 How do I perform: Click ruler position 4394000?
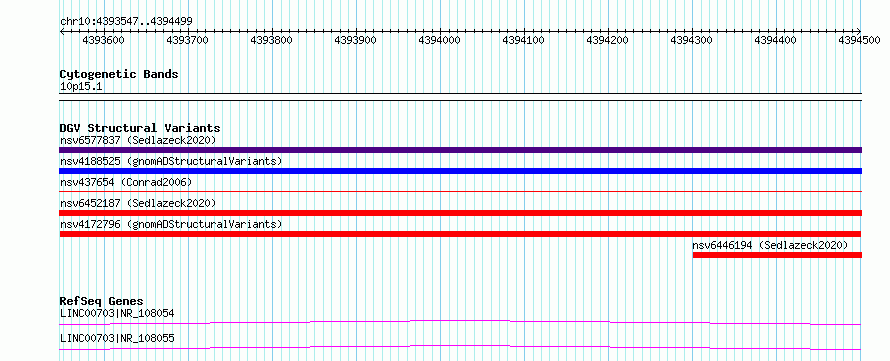click(439, 40)
